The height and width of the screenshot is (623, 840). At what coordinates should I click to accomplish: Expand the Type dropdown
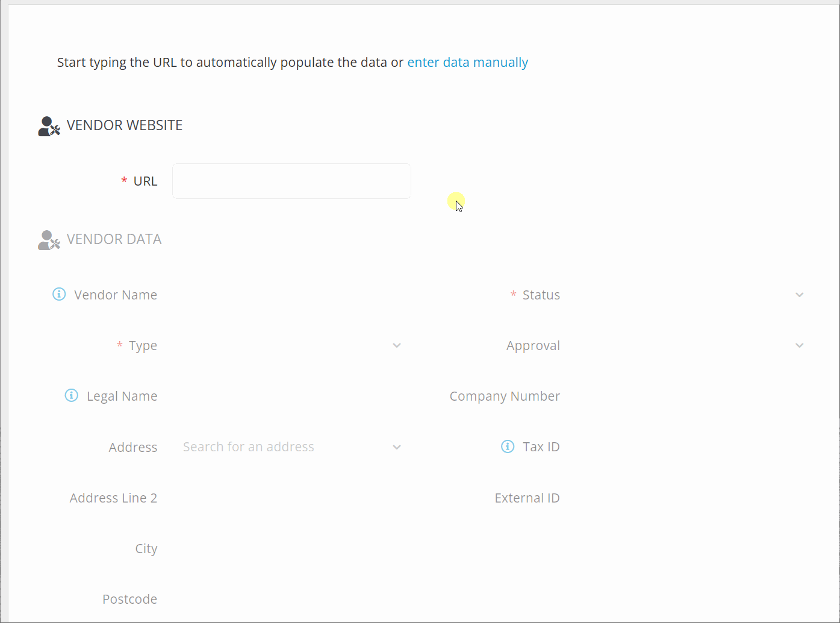tap(397, 345)
